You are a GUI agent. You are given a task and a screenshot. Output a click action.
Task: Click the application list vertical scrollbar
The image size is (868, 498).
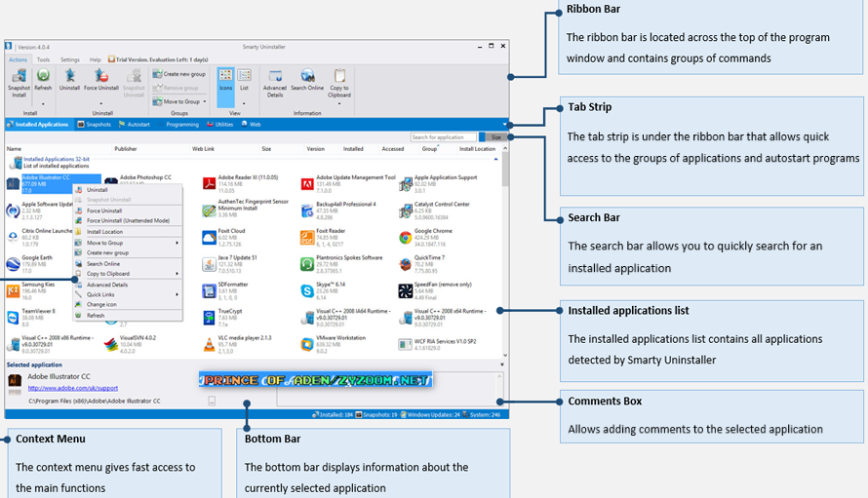click(x=505, y=254)
